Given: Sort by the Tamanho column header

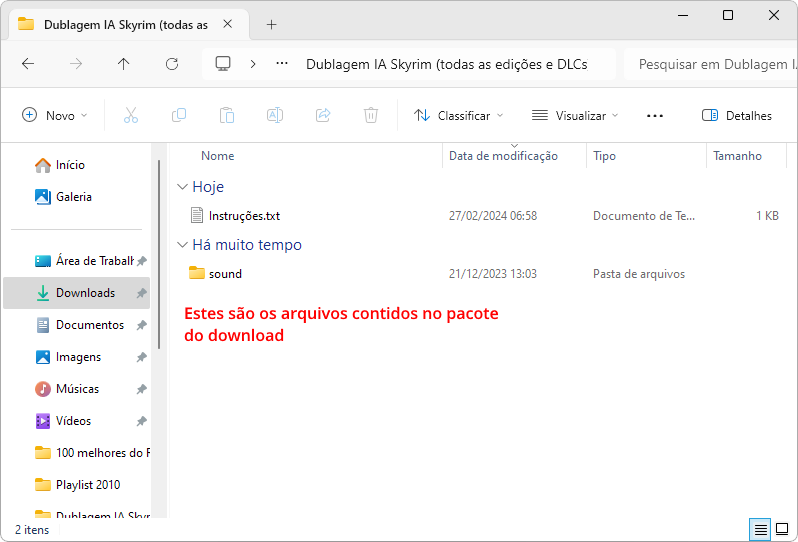Looking at the screenshot, I should pos(737,156).
